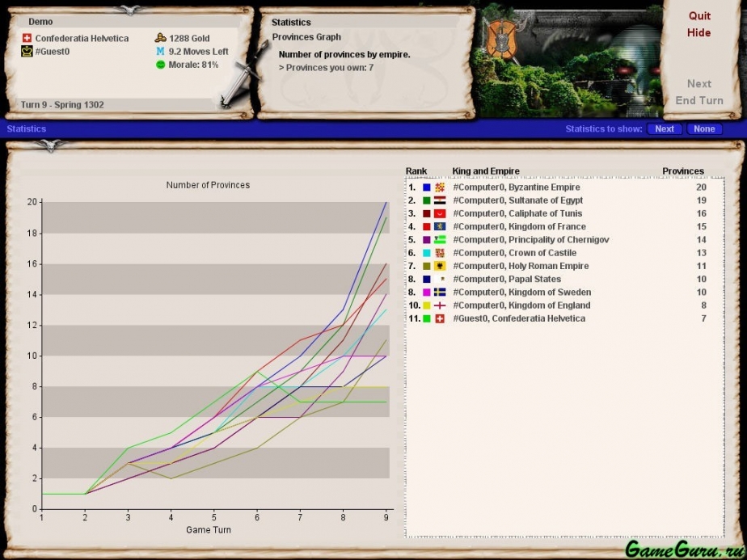This screenshot has height=560, width=747.
Task: Click 'Morale: 81%' text
Action: click(x=193, y=65)
